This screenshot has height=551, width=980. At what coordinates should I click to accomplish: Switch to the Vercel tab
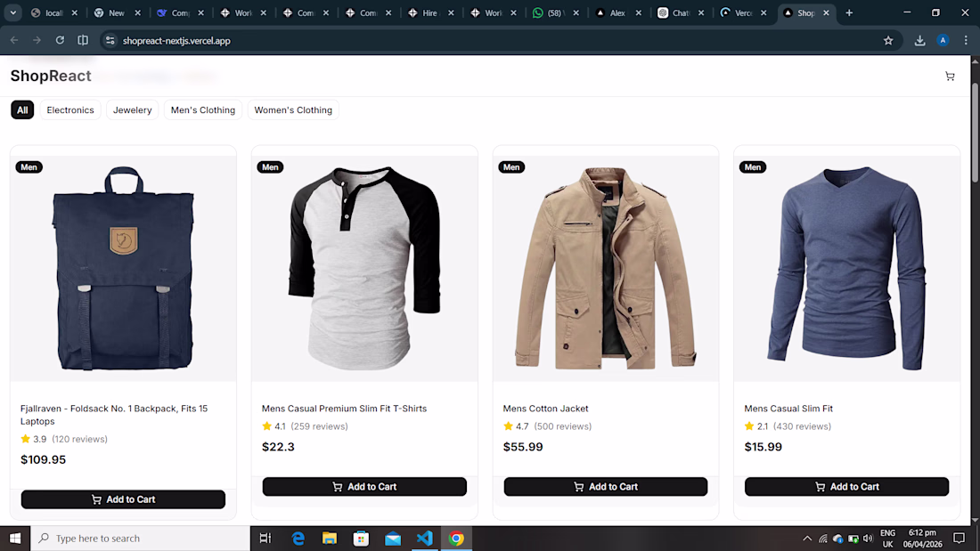[x=742, y=12]
